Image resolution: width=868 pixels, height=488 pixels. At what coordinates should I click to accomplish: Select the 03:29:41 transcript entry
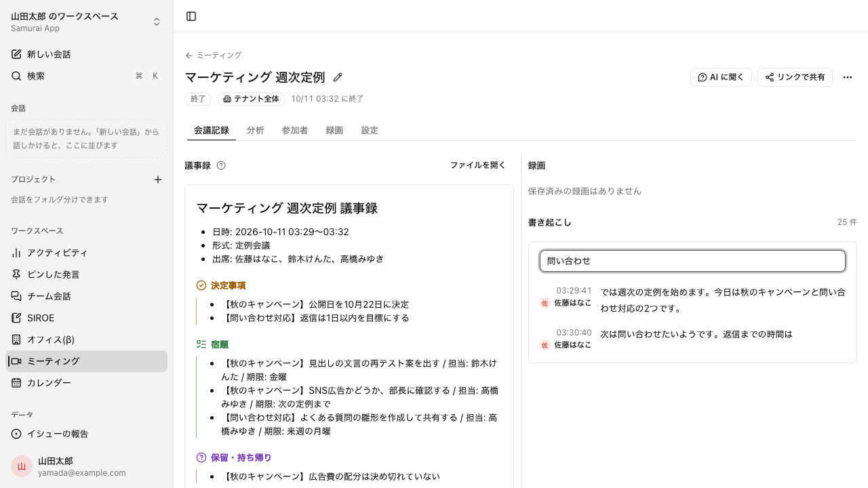click(692, 300)
